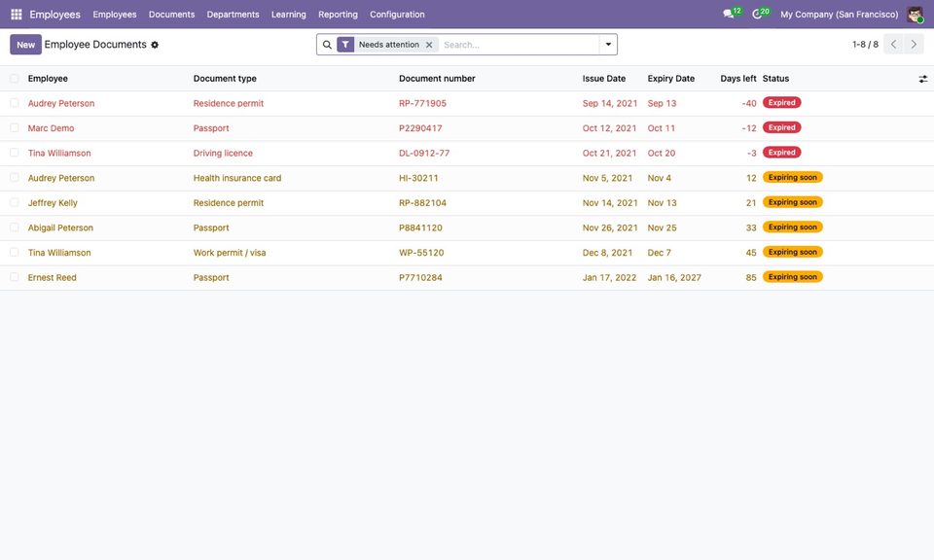Open the company switcher My Company (San Francisco)
This screenshot has height=560, width=934.
coord(840,15)
